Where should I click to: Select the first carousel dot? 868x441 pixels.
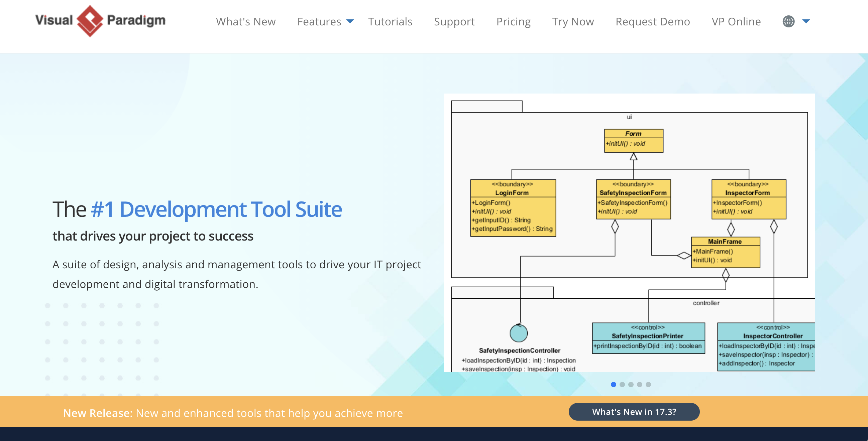coord(613,385)
